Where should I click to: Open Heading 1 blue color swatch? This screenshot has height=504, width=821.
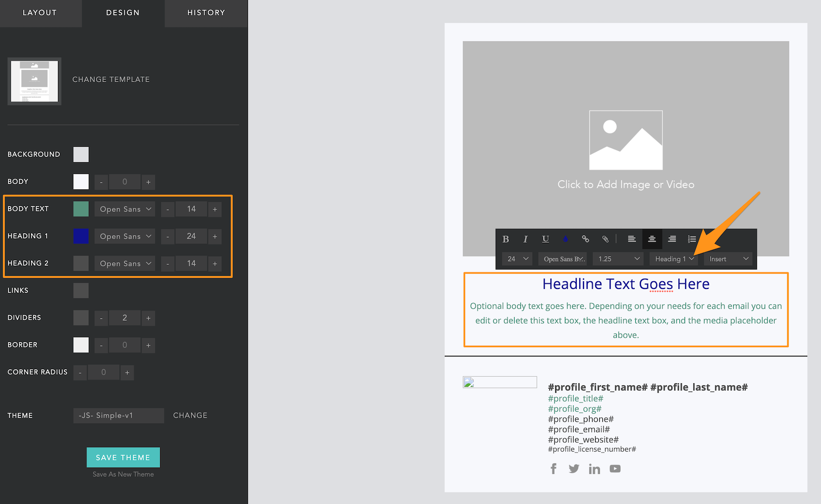coord(81,236)
